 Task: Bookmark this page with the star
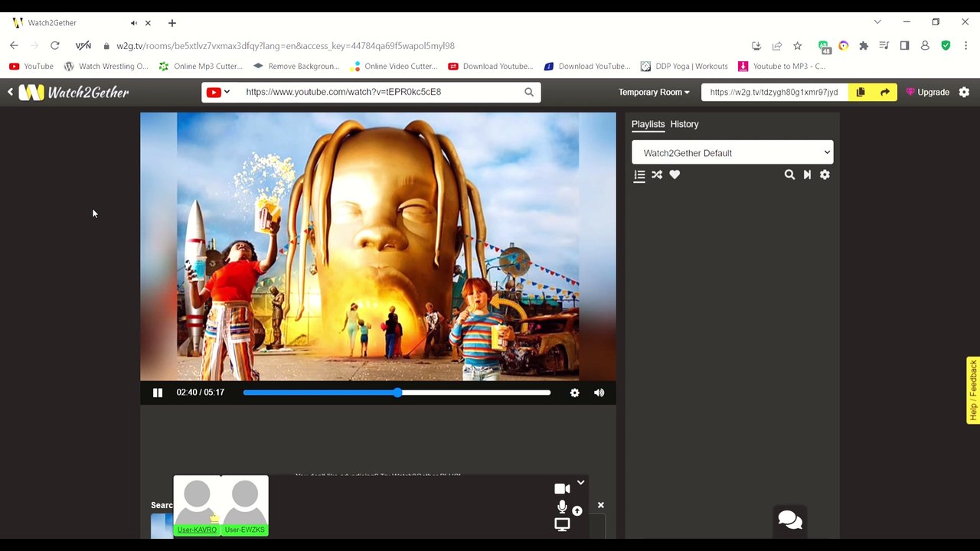tap(798, 46)
